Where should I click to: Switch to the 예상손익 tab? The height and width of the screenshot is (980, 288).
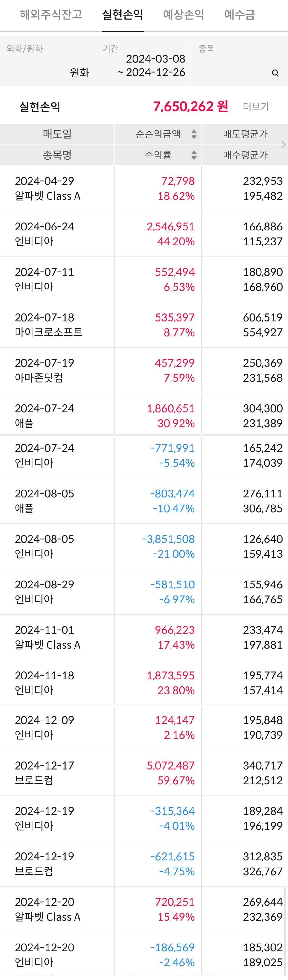click(x=184, y=15)
